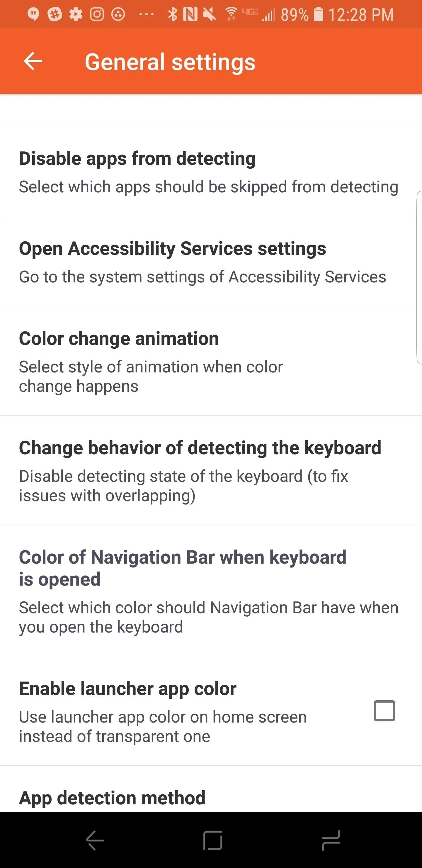Open Change behavior of detecting the keyboard
The image size is (422, 868).
click(x=211, y=470)
